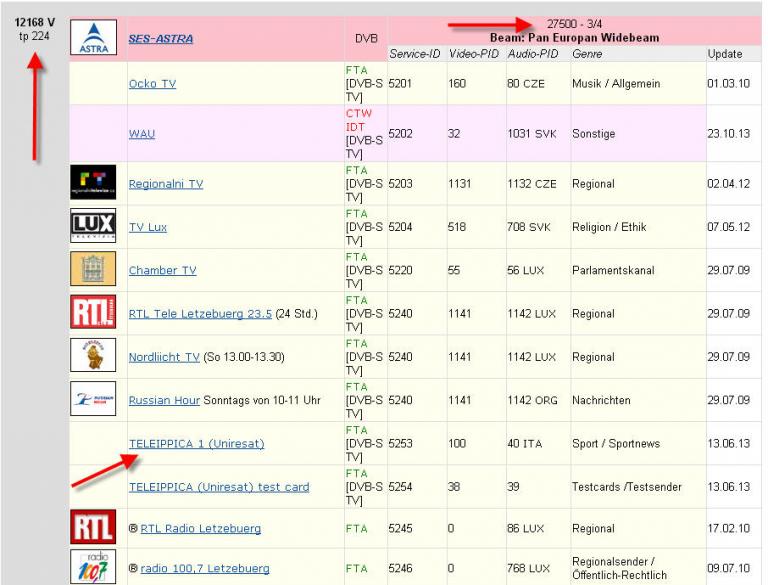Image resolution: width=768 pixels, height=585 pixels.
Task: Click the Regionalni TV channel logo
Action: click(93, 183)
